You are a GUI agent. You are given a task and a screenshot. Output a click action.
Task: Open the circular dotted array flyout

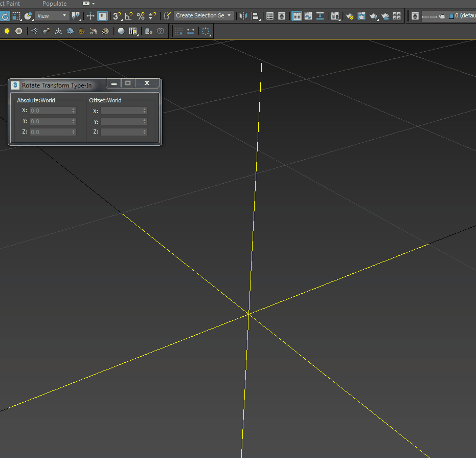[206, 31]
